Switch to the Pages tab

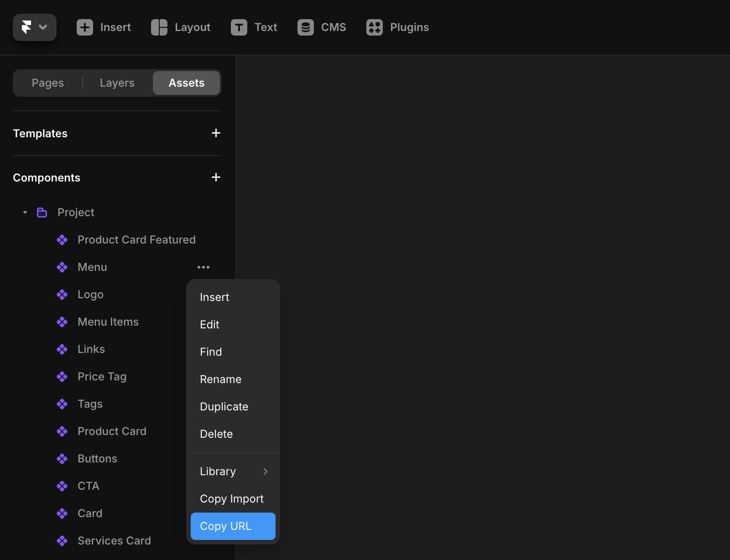point(48,83)
